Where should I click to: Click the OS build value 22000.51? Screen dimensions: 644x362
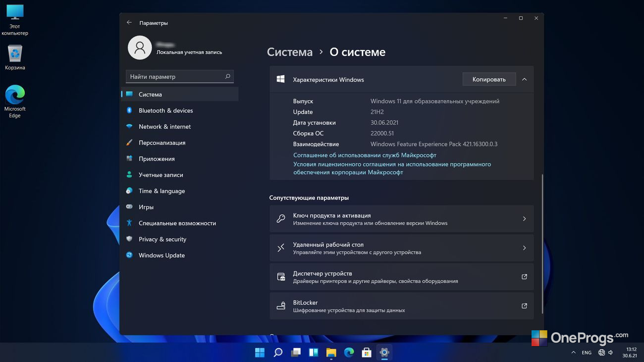(x=382, y=134)
